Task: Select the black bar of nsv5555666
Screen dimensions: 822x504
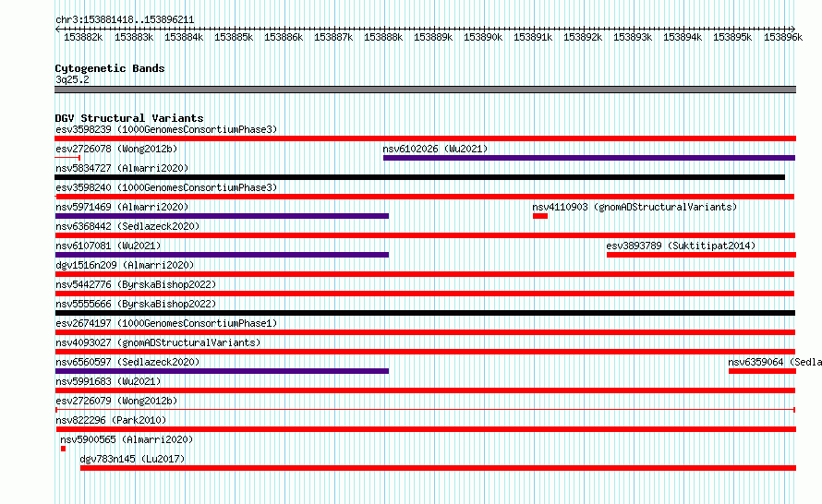Action: click(425, 313)
